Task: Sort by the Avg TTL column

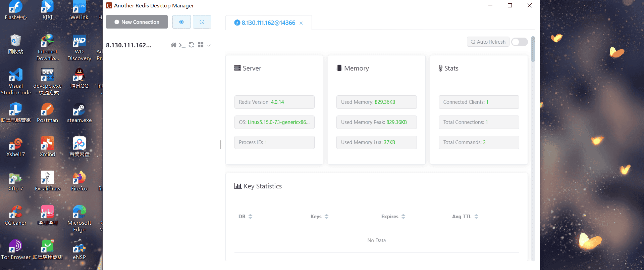Action: pyautogui.click(x=476, y=217)
